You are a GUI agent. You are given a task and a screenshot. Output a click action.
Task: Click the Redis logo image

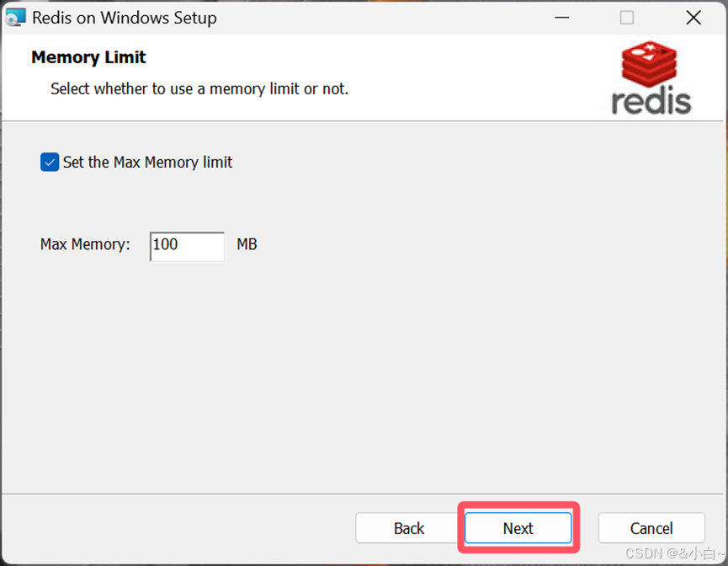click(651, 77)
